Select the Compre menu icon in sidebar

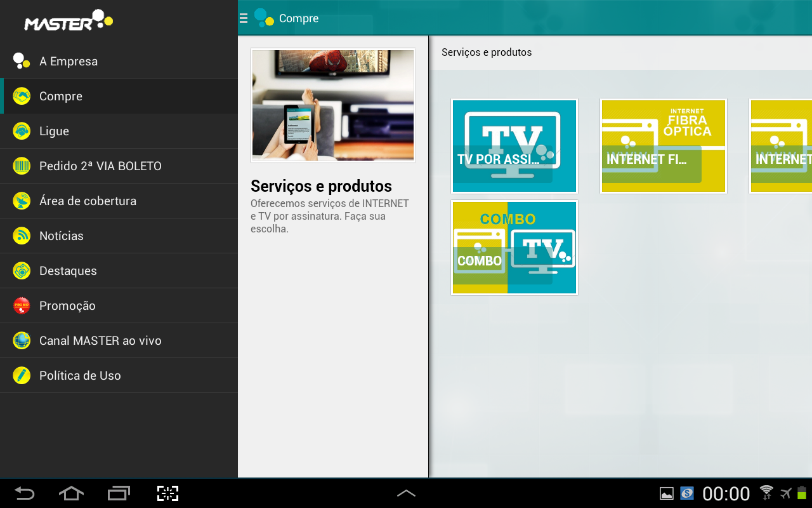21,96
